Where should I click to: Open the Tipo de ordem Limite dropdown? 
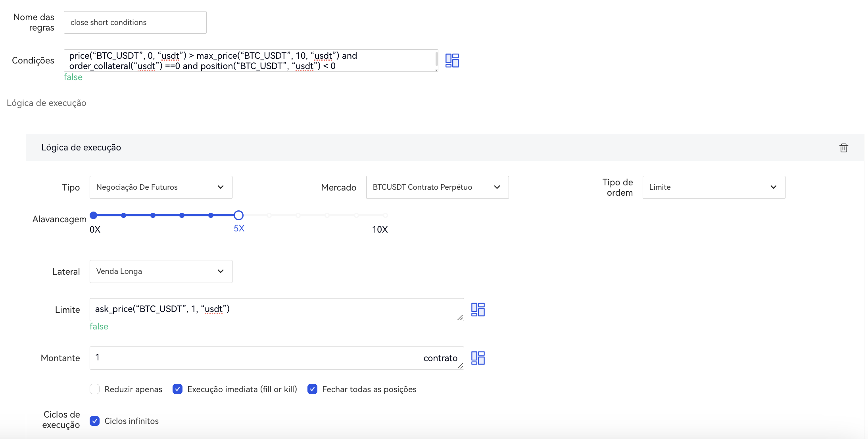coord(713,187)
